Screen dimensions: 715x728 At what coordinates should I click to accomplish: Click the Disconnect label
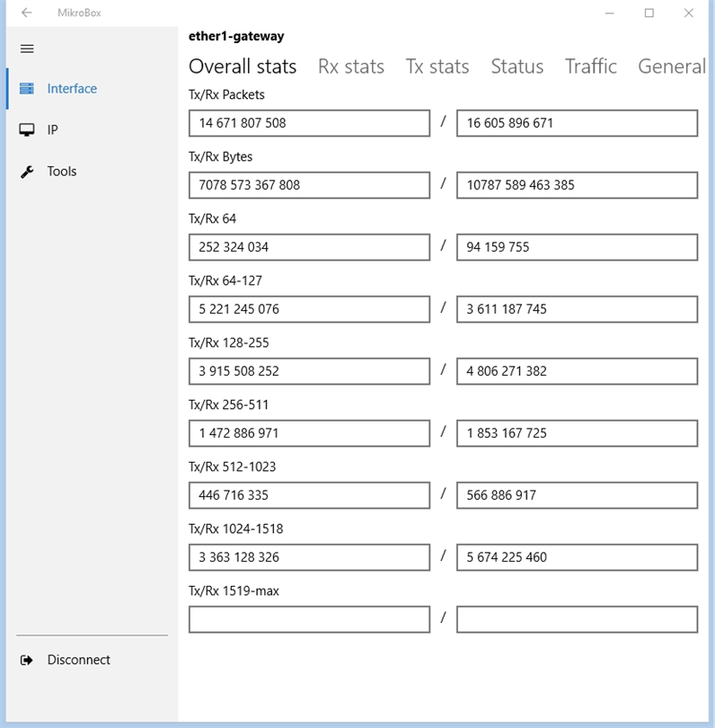pyautogui.click(x=79, y=660)
